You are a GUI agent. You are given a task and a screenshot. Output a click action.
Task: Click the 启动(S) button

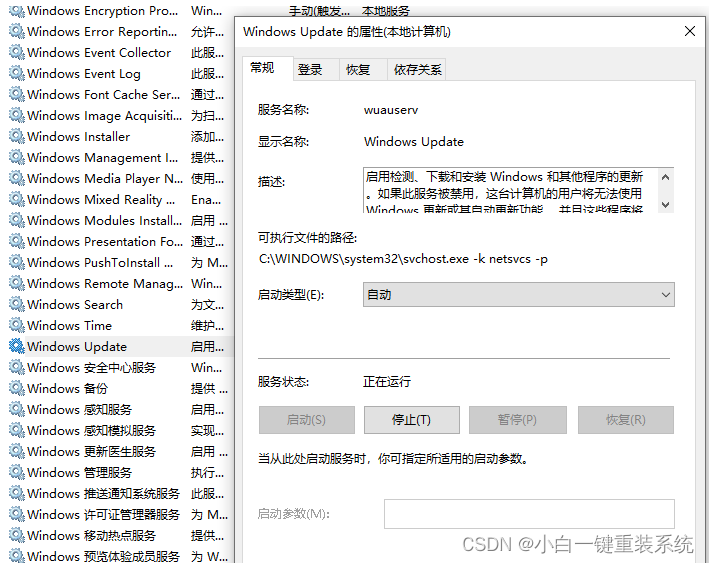307,420
